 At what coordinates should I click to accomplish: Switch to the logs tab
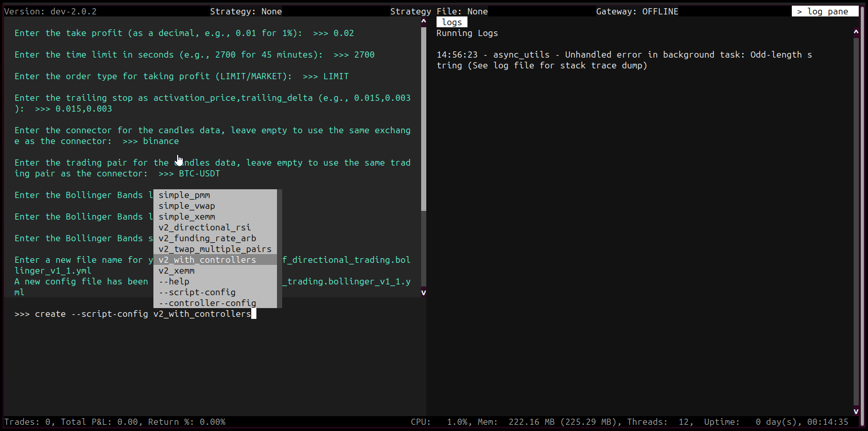coord(452,22)
